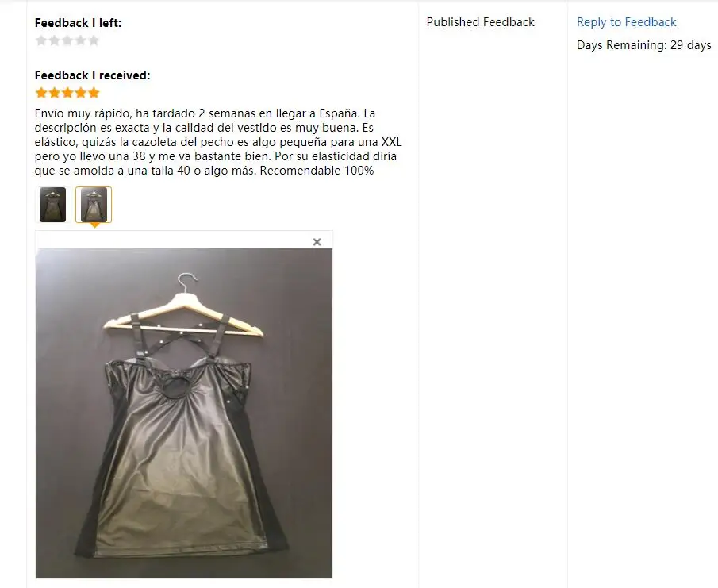Image resolution: width=718 pixels, height=588 pixels.
Task: Click the enlarged dress photo on the hanger
Action: (184, 413)
